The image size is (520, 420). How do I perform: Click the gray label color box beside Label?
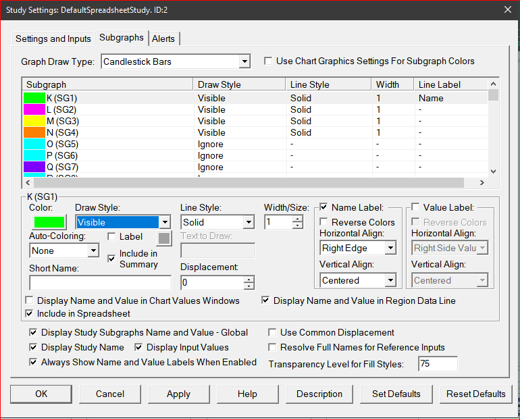tap(165, 237)
